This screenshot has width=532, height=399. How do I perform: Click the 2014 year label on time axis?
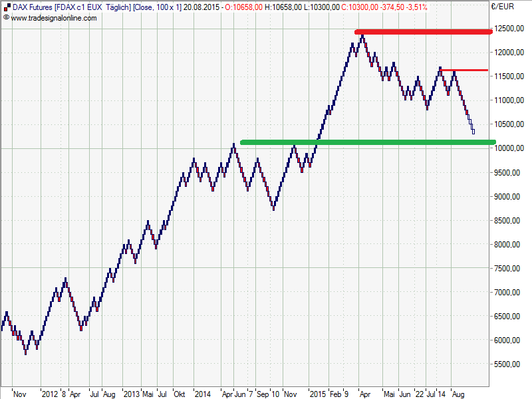pyautogui.click(x=203, y=394)
